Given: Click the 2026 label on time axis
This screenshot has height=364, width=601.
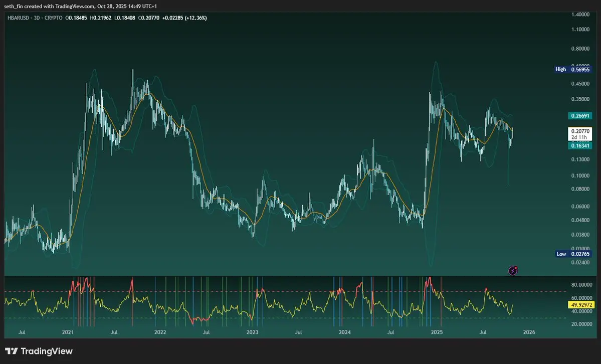Looking at the screenshot, I should (529, 332).
